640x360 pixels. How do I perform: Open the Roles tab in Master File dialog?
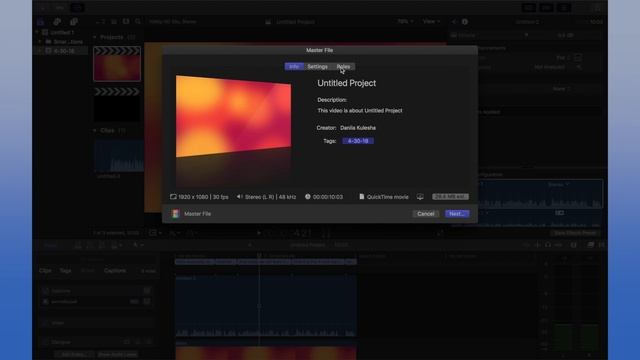pos(343,67)
